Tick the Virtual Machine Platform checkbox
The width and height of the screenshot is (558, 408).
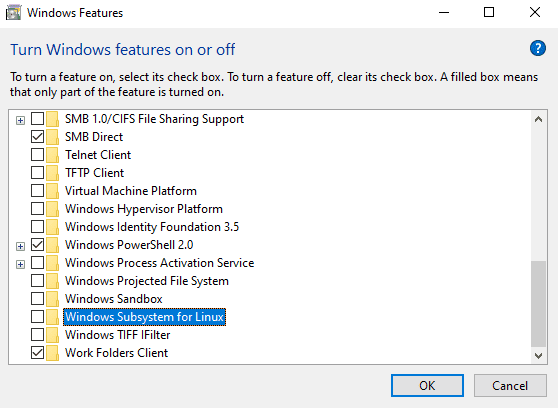[37, 191]
